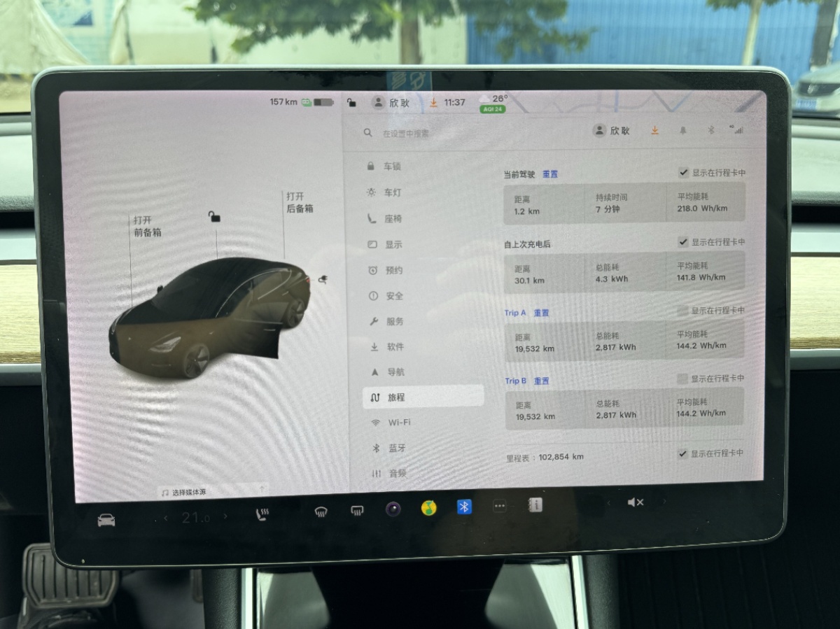Image resolution: width=840 pixels, height=629 pixels.
Task: Tap the unlock padlock icon above the car
Action: [x=214, y=216]
